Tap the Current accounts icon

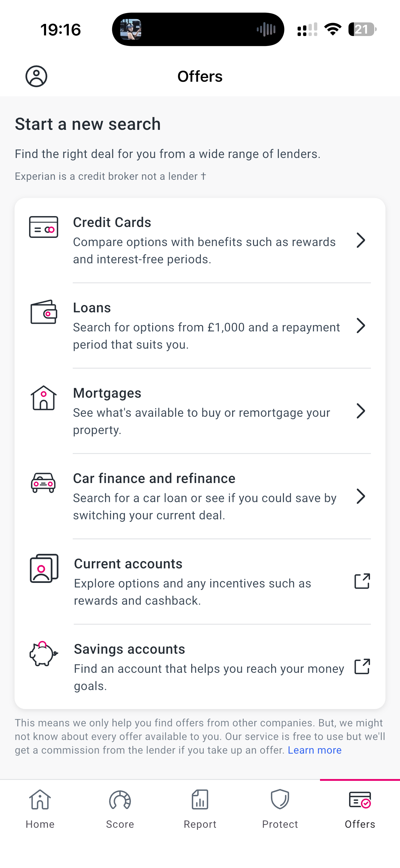[44, 568]
